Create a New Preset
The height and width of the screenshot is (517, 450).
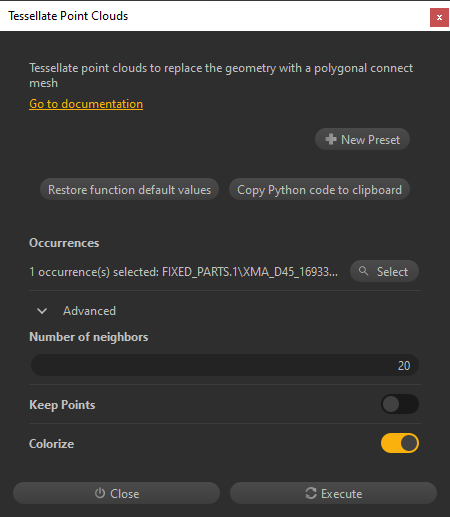362,139
